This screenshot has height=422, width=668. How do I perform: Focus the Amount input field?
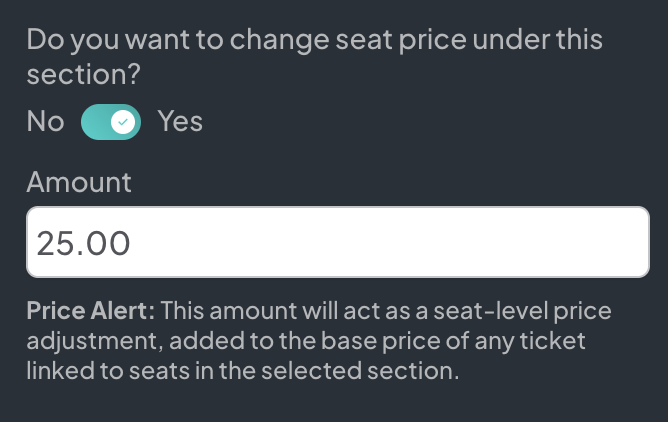tap(337, 242)
